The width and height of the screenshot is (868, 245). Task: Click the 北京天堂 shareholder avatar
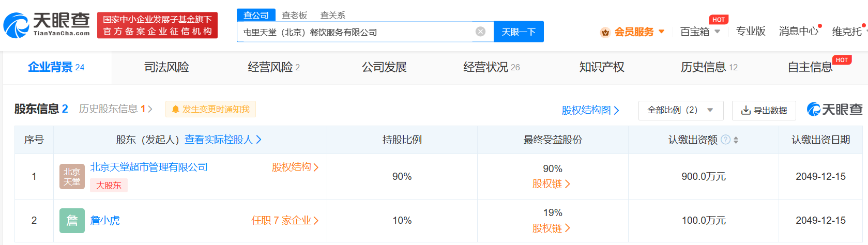click(x=72, y=177)
